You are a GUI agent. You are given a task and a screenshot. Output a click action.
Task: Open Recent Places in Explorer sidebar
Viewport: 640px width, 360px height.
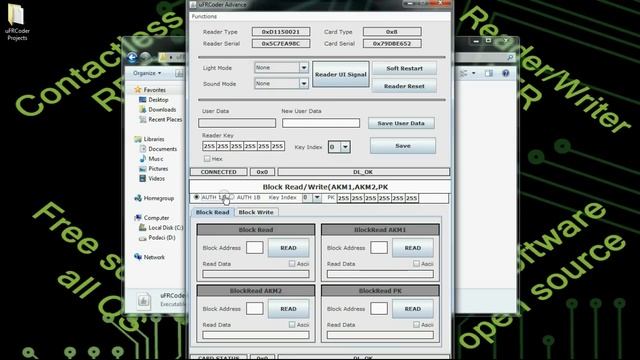coord(160,119)
